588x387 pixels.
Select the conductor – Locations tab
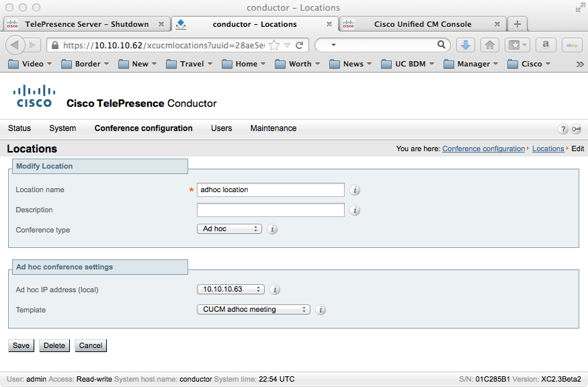coord(255,24)
